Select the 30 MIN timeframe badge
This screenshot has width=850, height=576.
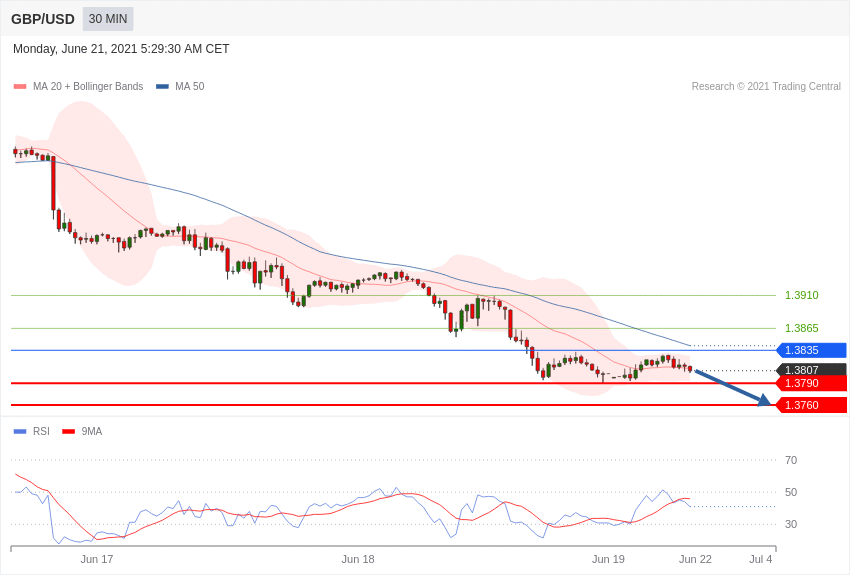point(108,19)
